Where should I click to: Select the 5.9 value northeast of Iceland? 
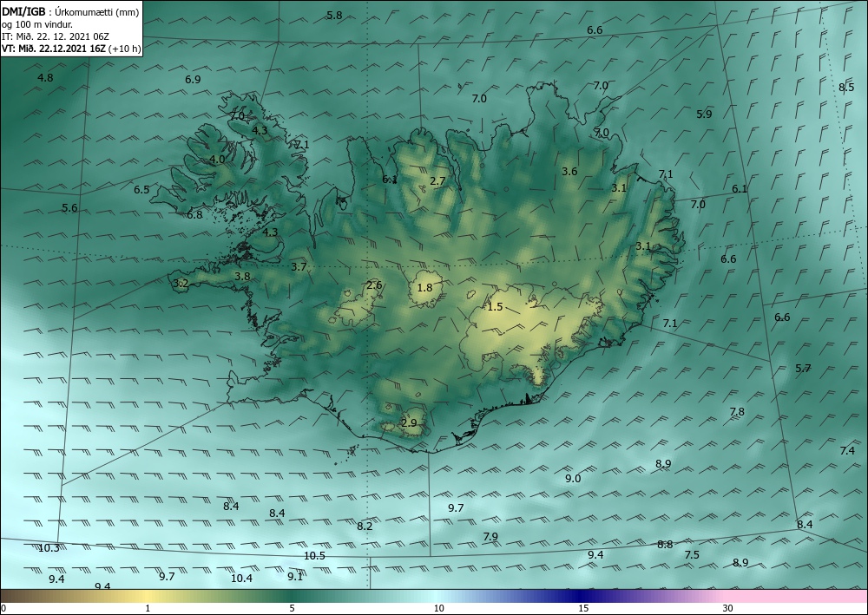(704, 114)
